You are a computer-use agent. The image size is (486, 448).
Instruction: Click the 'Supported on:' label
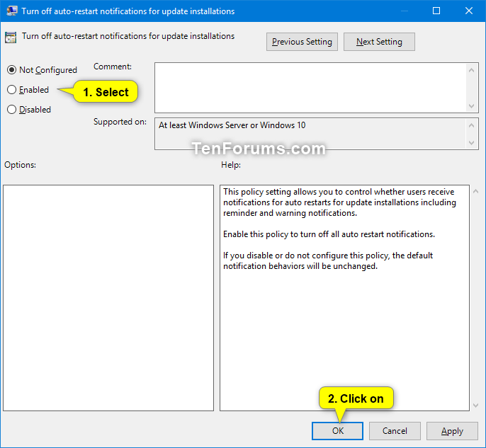coord(120,122)
